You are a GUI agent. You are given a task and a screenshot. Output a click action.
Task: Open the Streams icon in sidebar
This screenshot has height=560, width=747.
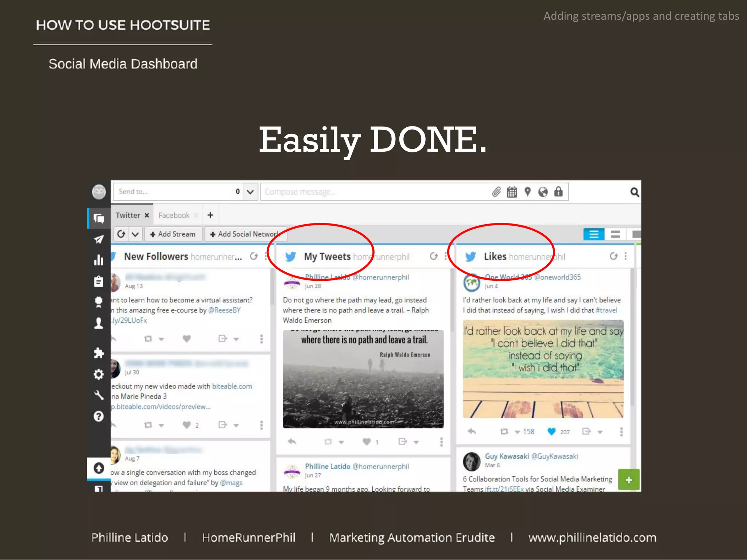(x=99, y=218)
